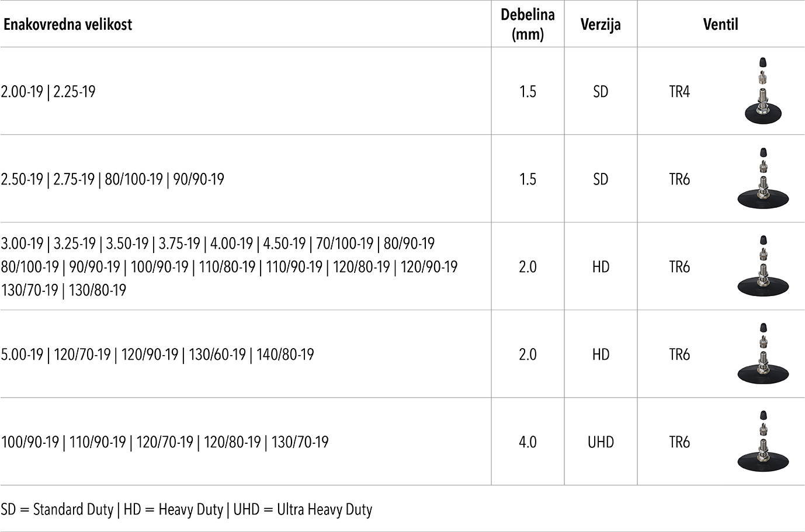Click the Debelina (mm) column header

[x=528, y=25]
